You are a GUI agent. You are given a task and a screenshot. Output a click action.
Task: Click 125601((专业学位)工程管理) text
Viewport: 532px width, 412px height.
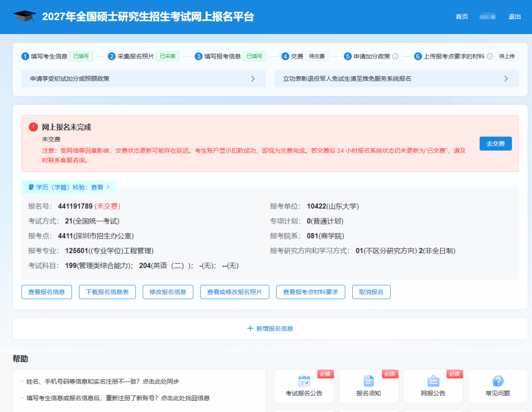click(109, 251)
